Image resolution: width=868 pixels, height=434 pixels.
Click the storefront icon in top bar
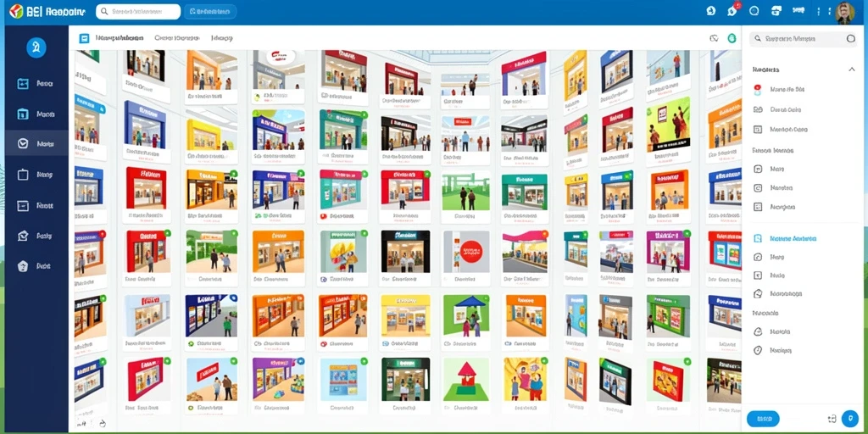pyautogui.click(x=776, y=10)
